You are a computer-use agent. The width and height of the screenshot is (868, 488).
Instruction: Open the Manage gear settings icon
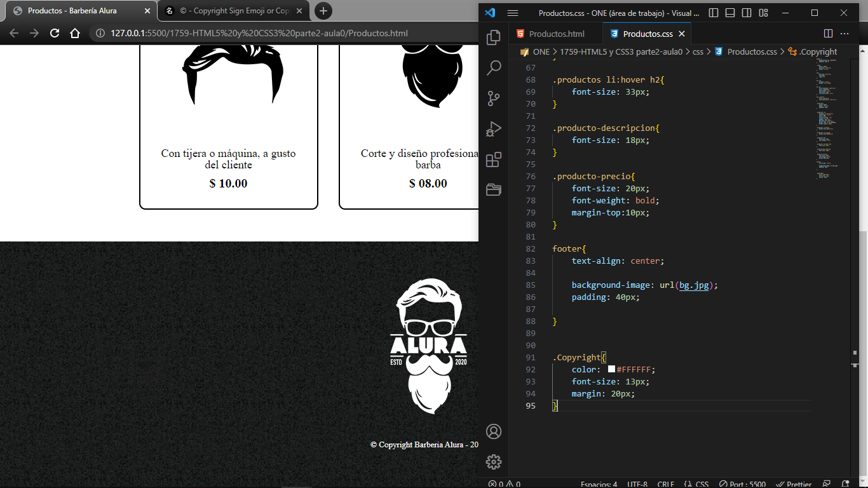pyautogui.click(x=494, y=462)
